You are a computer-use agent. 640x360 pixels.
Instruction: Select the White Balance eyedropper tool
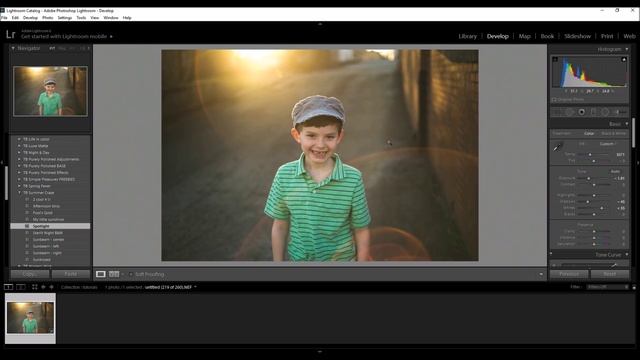coord(558,147)
